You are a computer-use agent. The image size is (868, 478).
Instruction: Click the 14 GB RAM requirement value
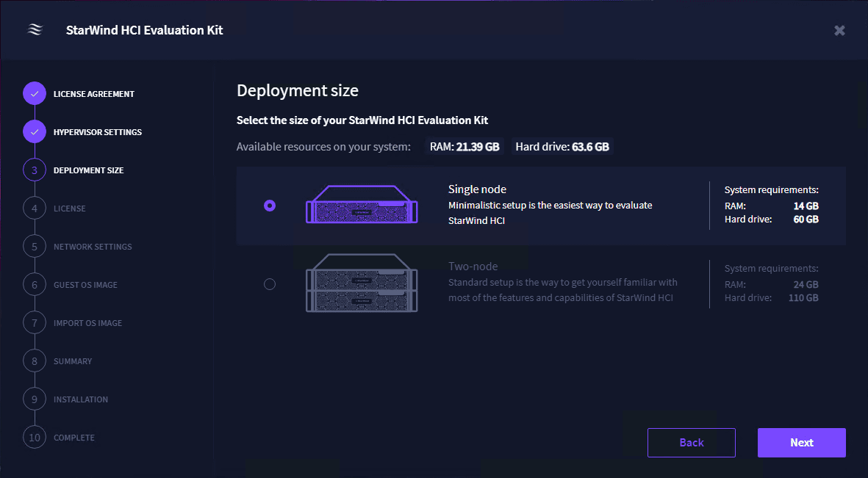click(x=806, y=206)
